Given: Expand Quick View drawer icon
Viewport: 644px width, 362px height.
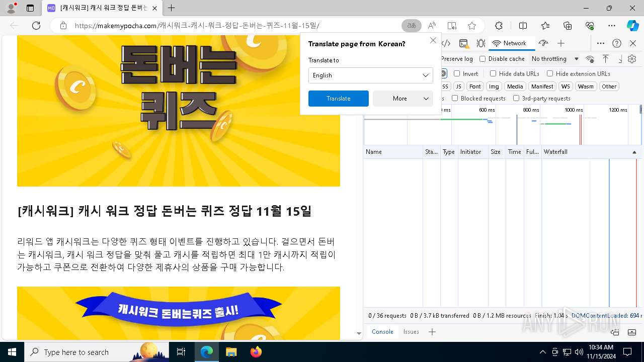Looking at the screenshot, I should [632, 332].
